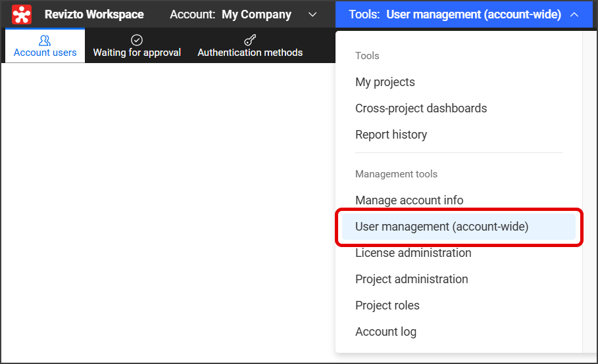The width and height of the screenshot is (598, 364).
Task: Click the Authentication methods key icon
Action: point(250,40)
